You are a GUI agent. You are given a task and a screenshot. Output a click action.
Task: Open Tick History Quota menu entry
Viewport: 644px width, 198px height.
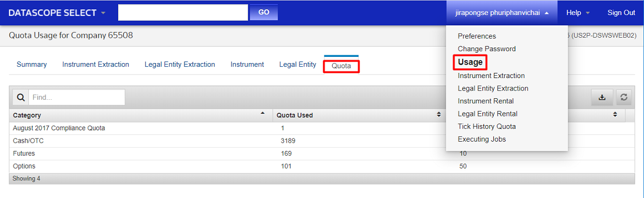486,126
